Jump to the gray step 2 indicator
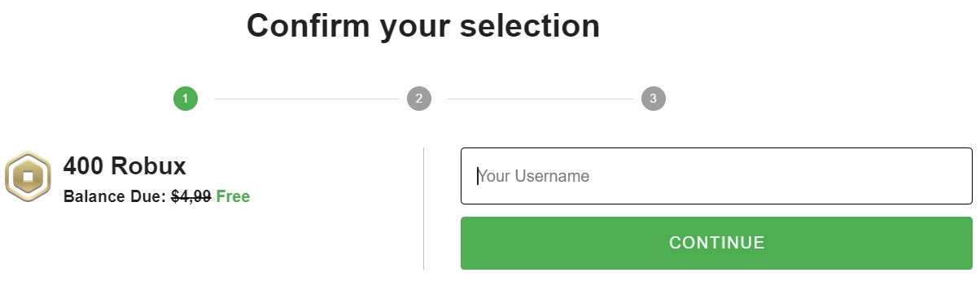Viewport: 980px width, 299px height. [x=419, y=99]
